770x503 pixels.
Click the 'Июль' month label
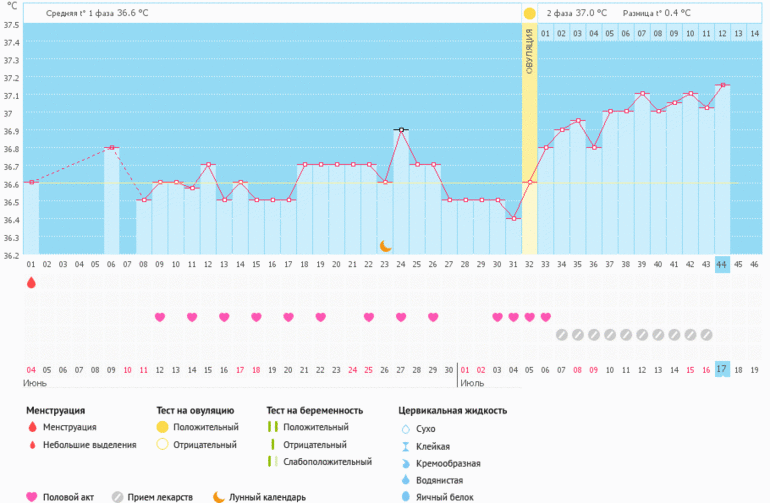(472, 383)
